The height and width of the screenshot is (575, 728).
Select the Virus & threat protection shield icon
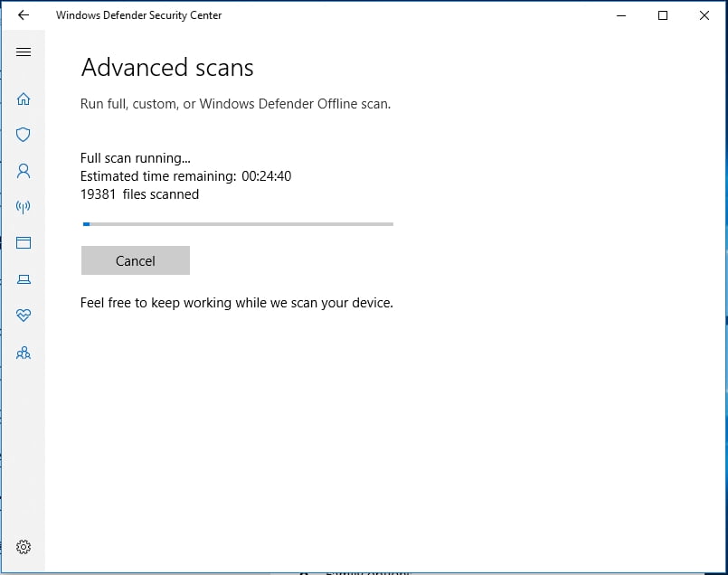(24, 134)
